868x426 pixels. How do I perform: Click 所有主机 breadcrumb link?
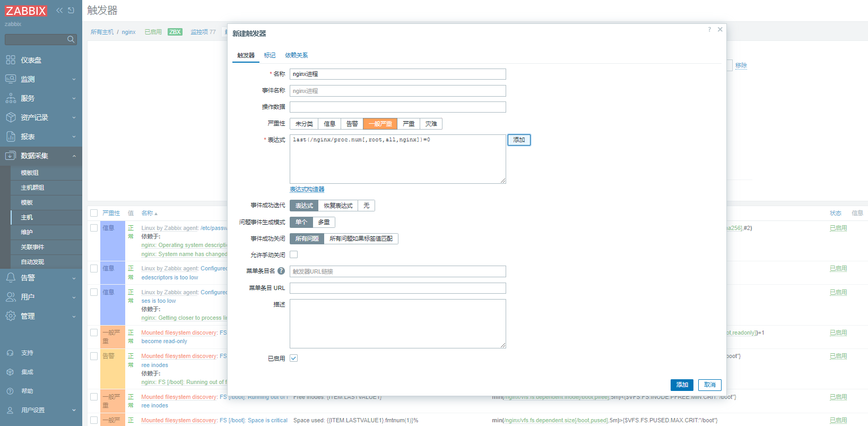[x=102, y=32]
